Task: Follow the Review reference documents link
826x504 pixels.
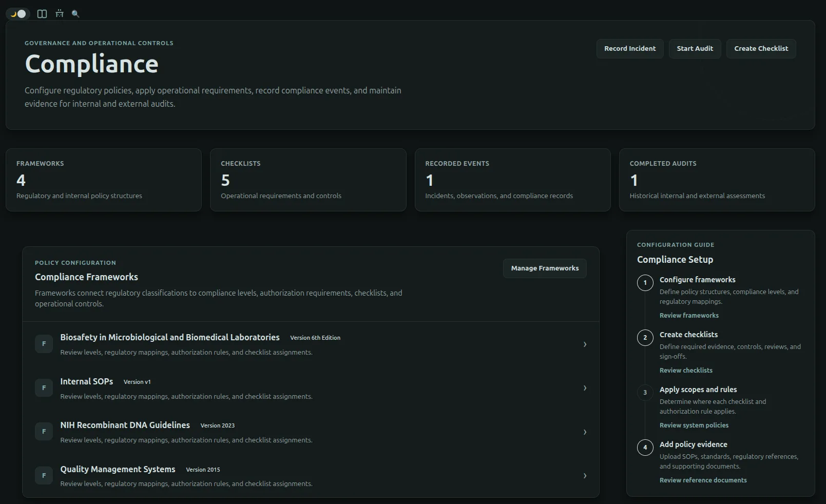Action: (x=703, y=480)
